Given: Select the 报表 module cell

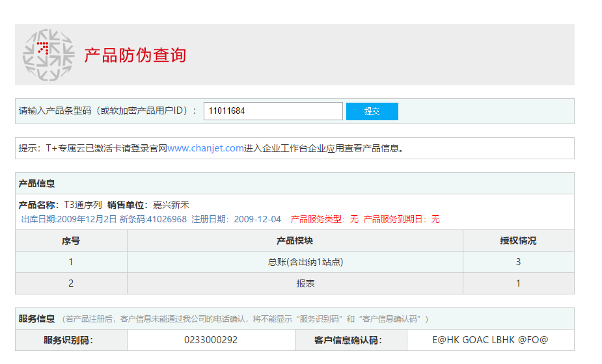Looking at the screenshot, I should [295, 283].
